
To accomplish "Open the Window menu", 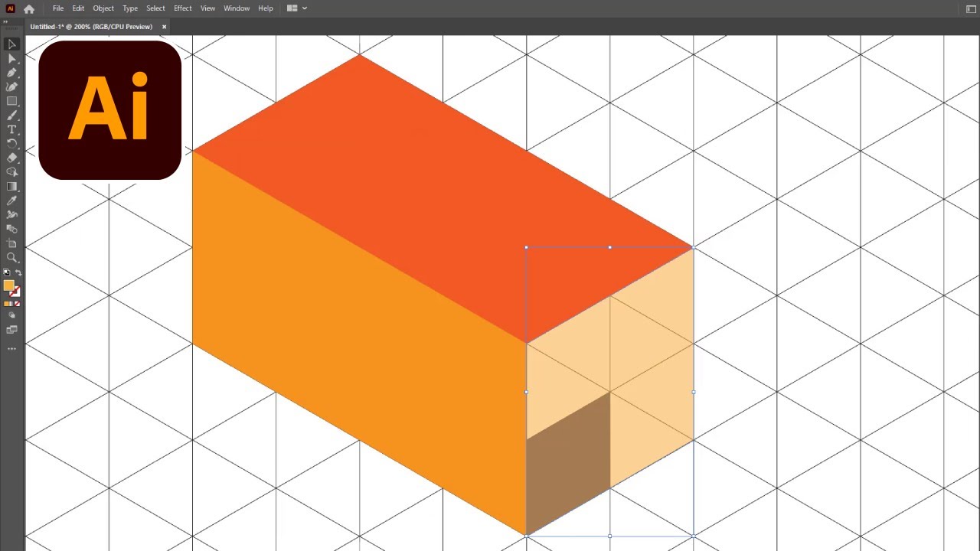I will pyautogui.click(x=237, y=8).
